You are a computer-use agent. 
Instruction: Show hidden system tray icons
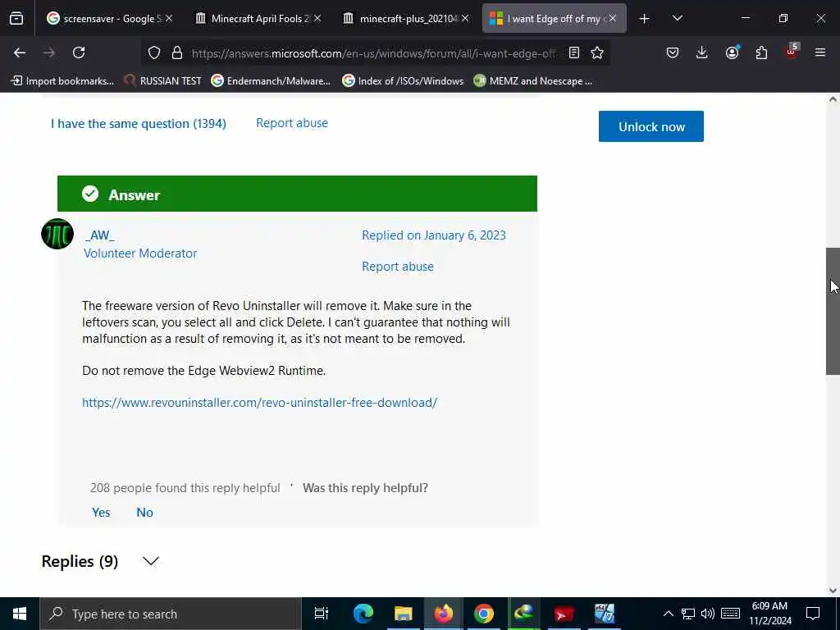tap(668, 614)
